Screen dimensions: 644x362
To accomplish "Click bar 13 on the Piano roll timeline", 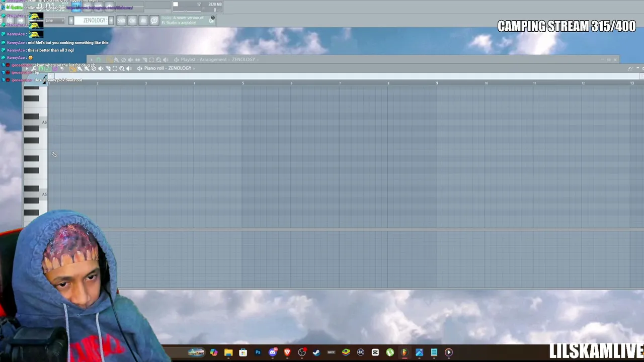I will pyautogui.click(x=632, y=83).
